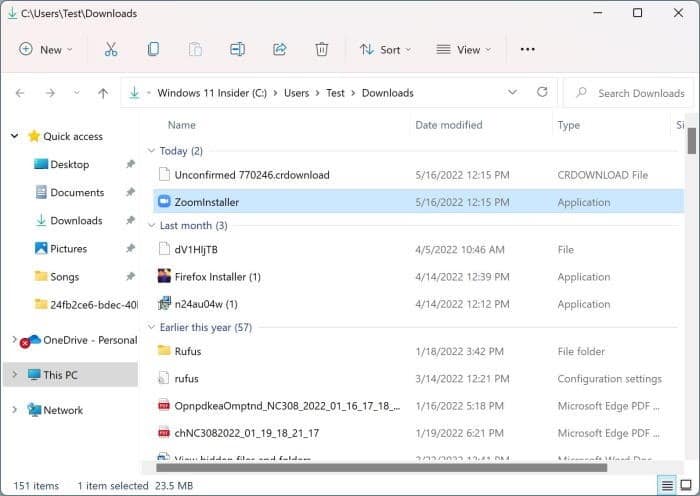Image resolution: width=700 pixels, height=496 pixels.
Task: Click the Copy icon in toolbar
Action: coord(153,49)
